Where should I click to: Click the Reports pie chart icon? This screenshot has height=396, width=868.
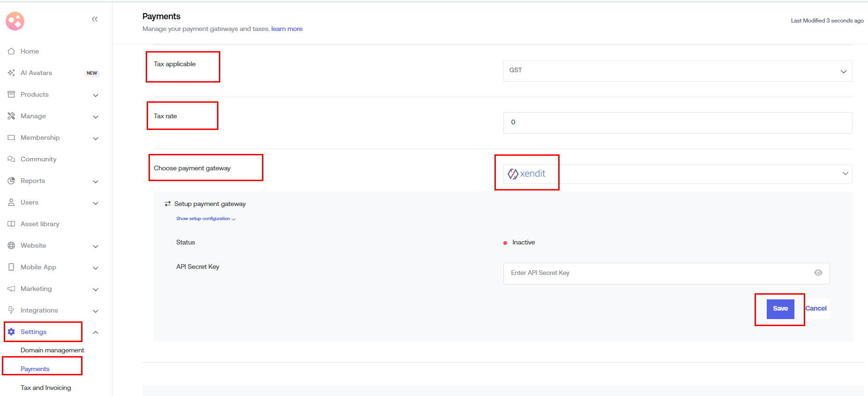(11, 181)
